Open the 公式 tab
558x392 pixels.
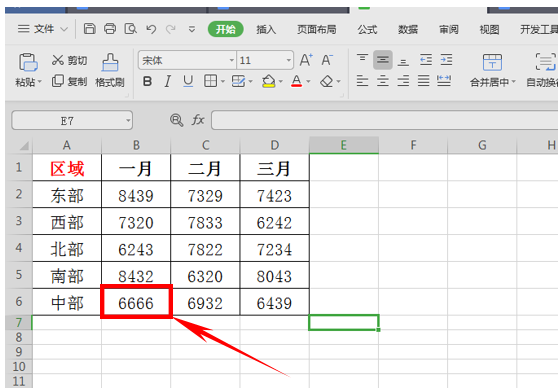pyautogui.click(x=367, y=29)
